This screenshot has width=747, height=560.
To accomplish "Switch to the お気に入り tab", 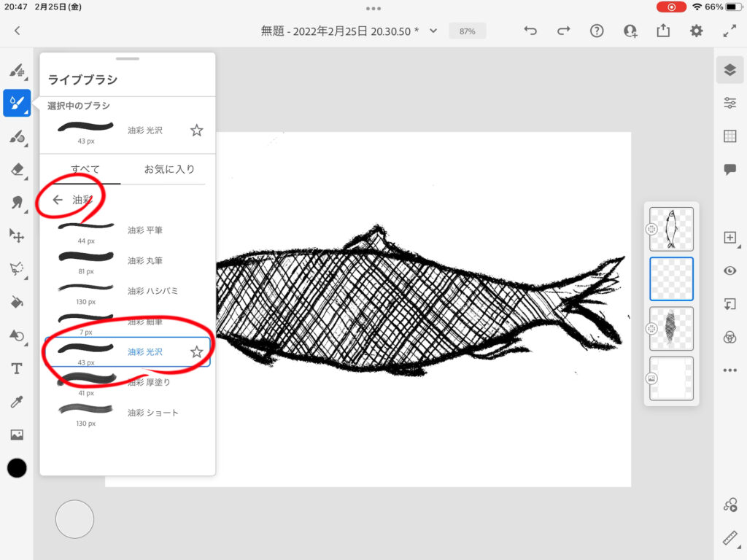I will [x=169, y=169].
